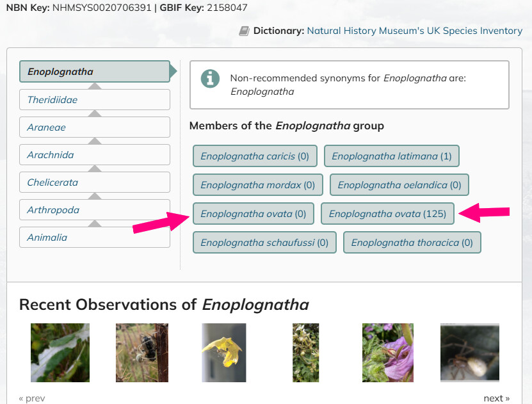Go to next observations page

point(496,398)
